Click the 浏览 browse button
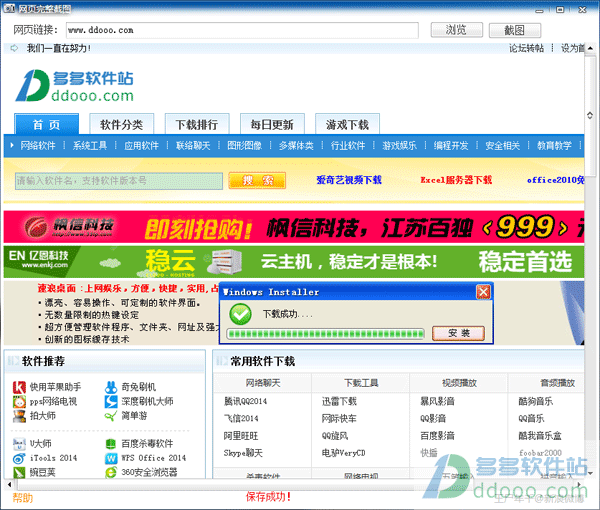The image size is (600, 510). point(457,30)
